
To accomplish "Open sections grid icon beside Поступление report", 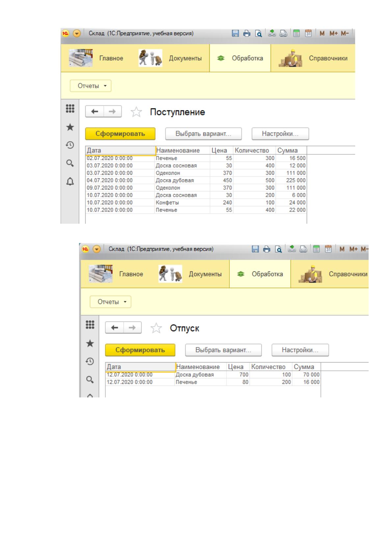I will pos(70,109).
